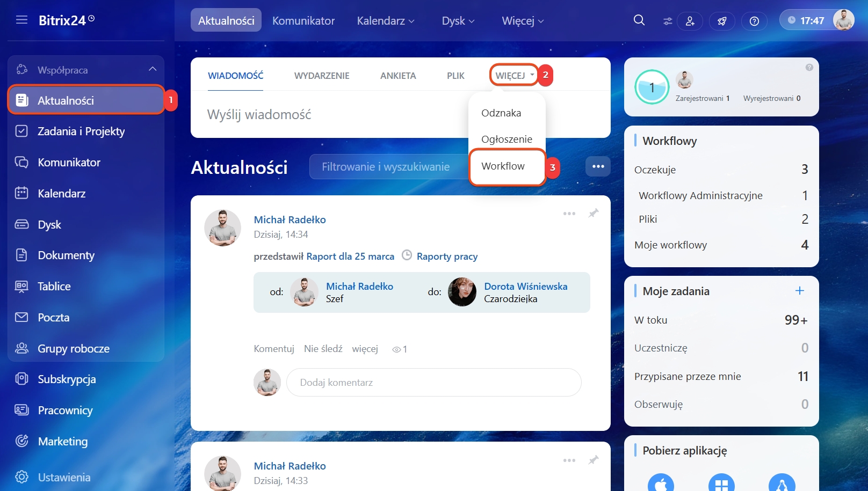Switch to the ANKIETA tab

[398, 76]
